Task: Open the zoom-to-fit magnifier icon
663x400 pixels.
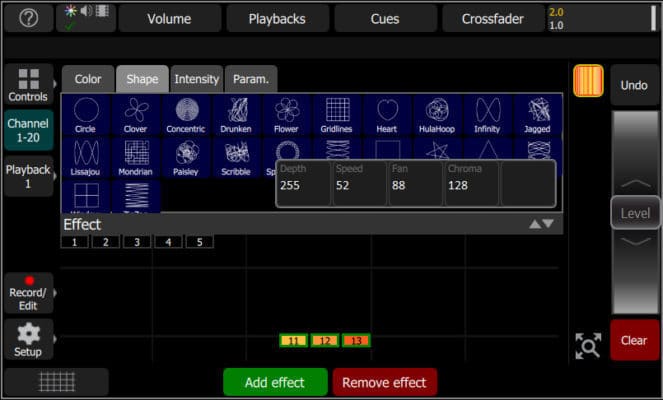Action: 587,345
